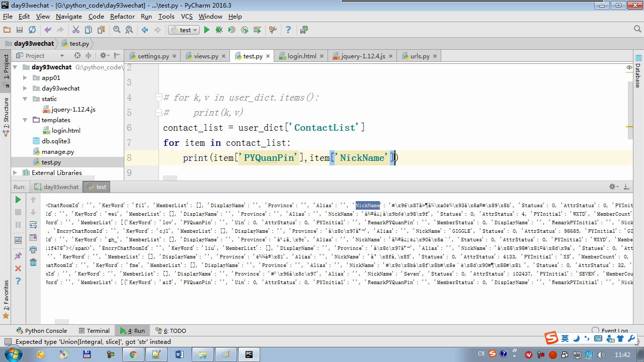Select manage.py in project tree
644x362 pixels.
[58, 152]
